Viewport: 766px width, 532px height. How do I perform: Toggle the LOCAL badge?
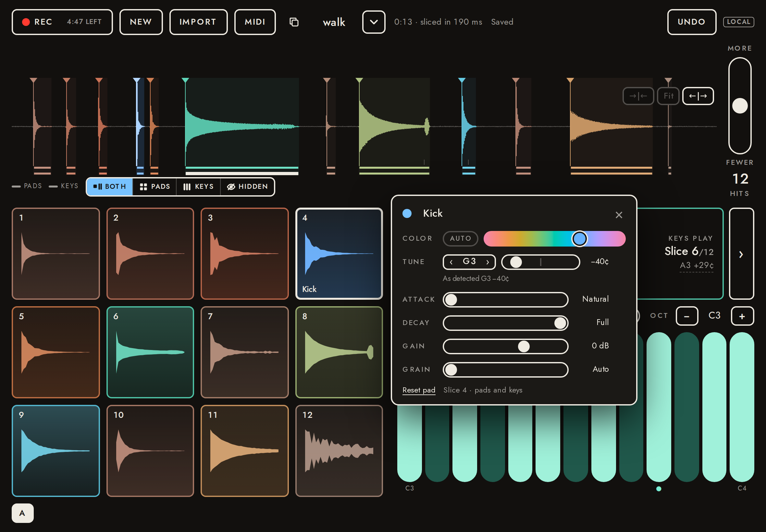pyautogui.click(x=738, y=22)
